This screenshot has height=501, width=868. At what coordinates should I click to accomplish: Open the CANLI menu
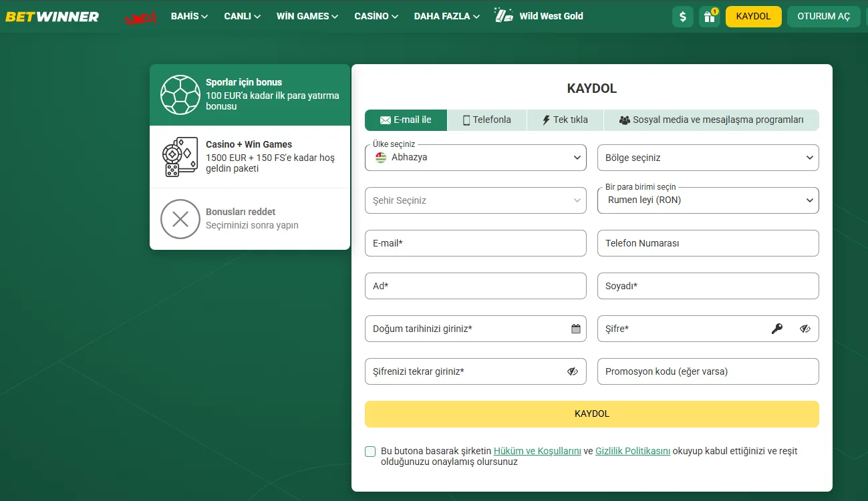pos(242,16)
